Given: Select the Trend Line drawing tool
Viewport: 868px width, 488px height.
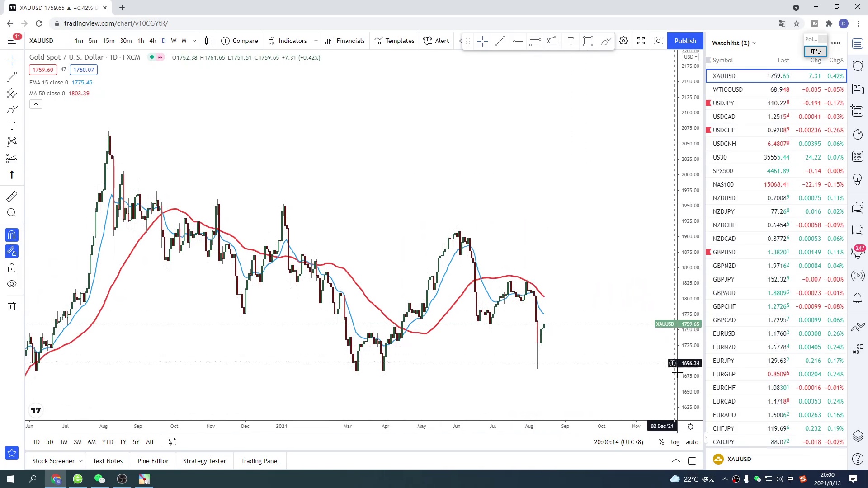Looking at the screenshot, I should (12, 77).
